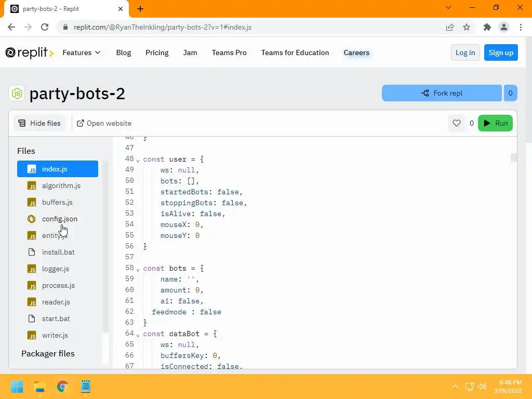The image size is (532, 399).
Task: Fork this repl
Action: (x=442, y=93)
